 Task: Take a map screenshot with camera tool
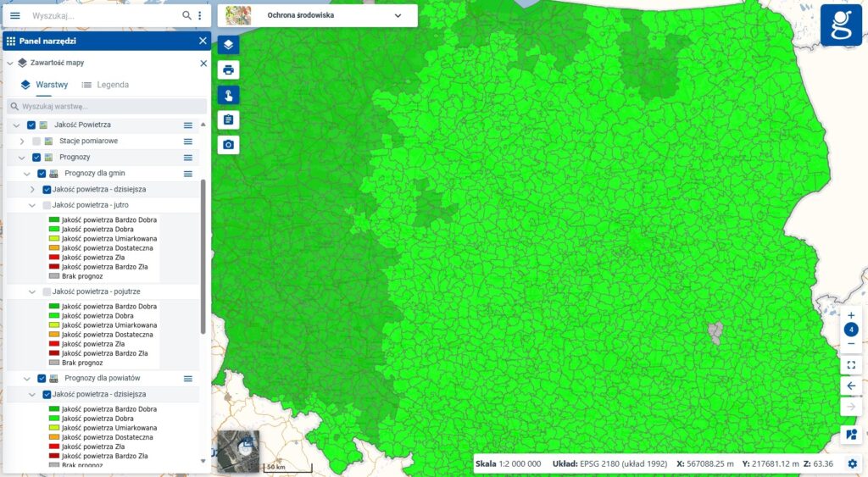(x=228, y=144)
